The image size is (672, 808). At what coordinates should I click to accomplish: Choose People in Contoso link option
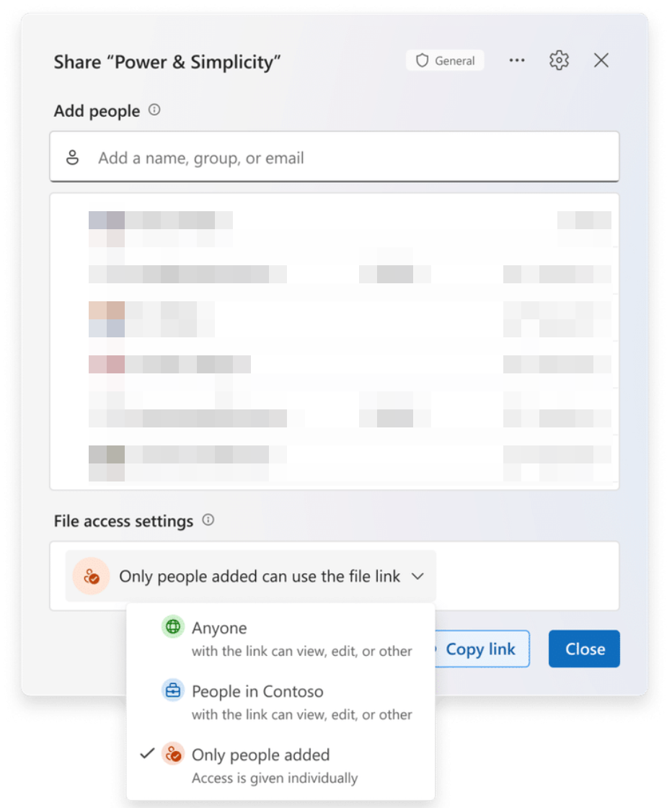pos(281,702)
